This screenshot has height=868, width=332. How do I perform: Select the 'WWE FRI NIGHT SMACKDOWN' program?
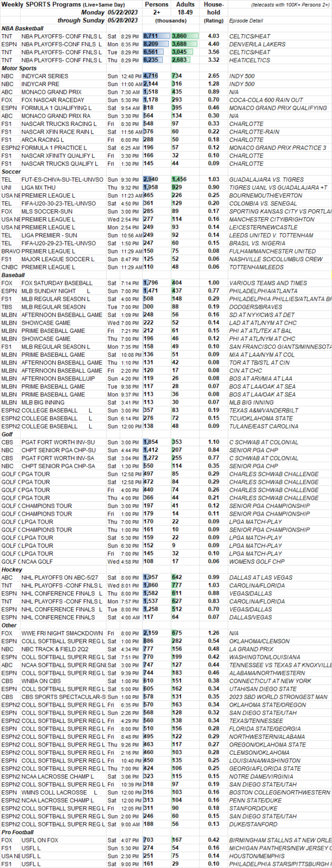tap(62, 633)
